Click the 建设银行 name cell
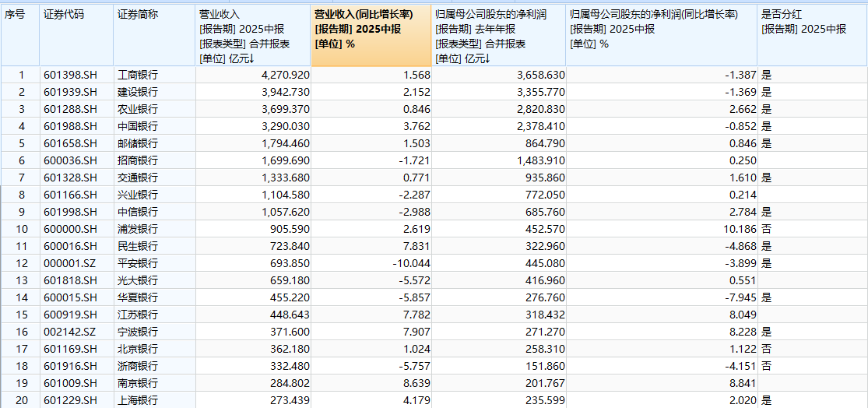The width and height of the screenshot is (868, 408). [x=154, y=92]
